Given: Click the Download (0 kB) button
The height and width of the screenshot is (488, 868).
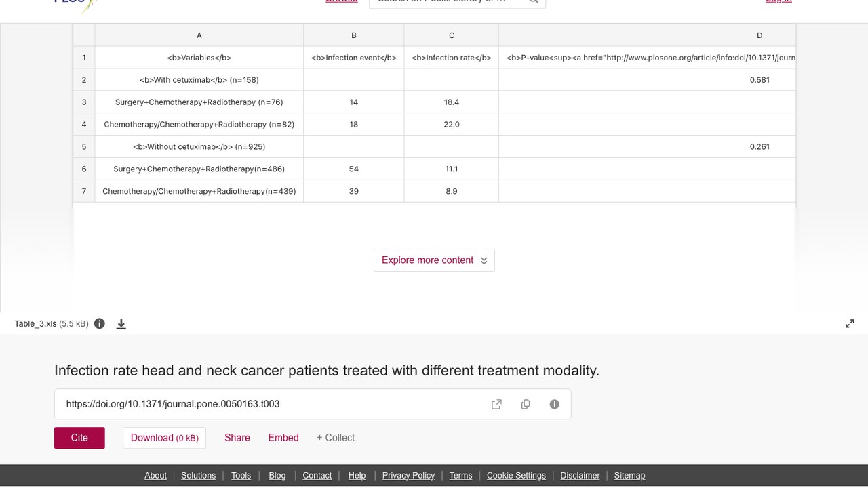Looking at the screenshot, I should [x=165, y=438].
